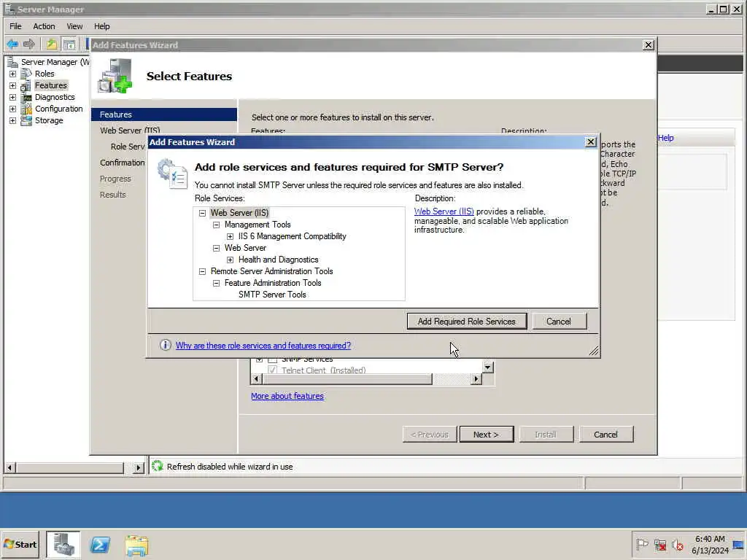
Task: Open the Web Server (IIS) description link
Action: click(444, 211)
